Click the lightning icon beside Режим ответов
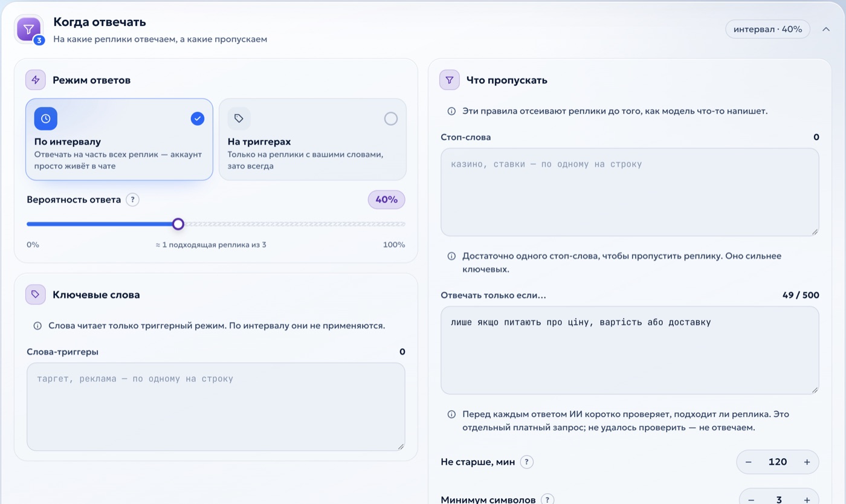Viewport: 846px width, 504px height. [x=36, y=80]
